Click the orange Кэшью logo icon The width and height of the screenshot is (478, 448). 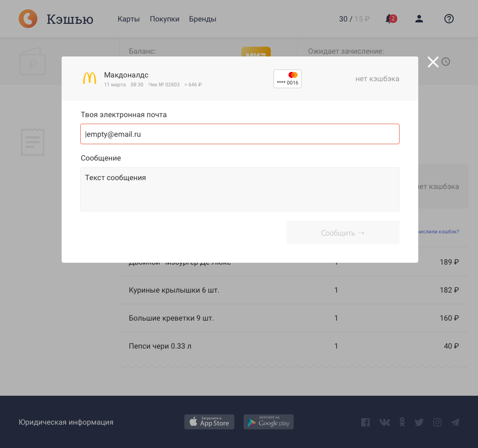28,19
